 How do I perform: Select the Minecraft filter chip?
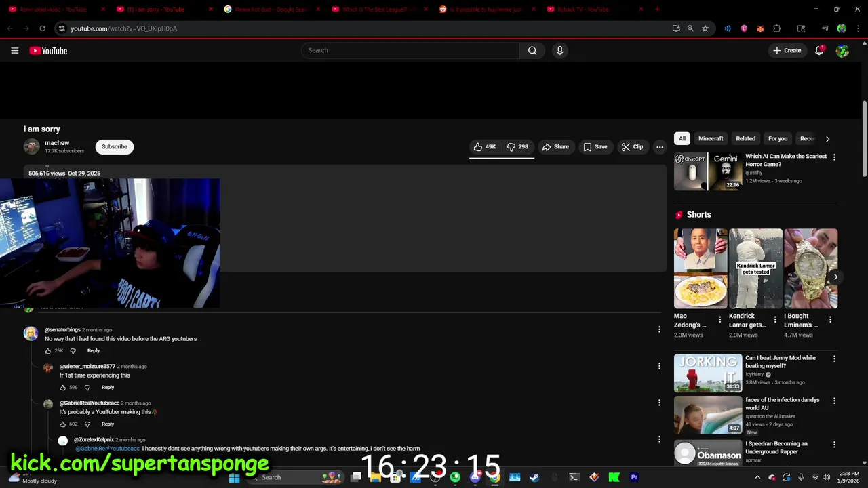point(711,138)
